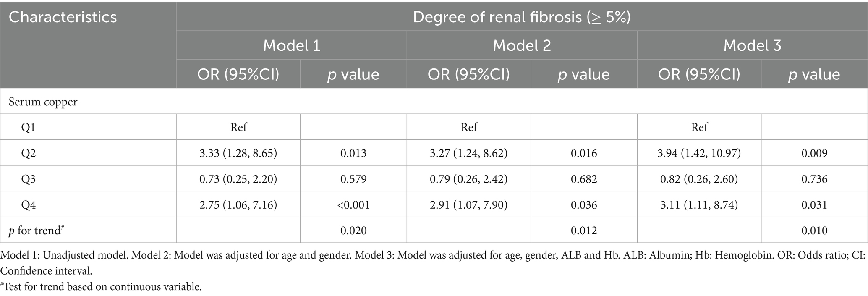868x296 pixels.
Task: Click the Serum copper row label
Action: pos(44,102)
